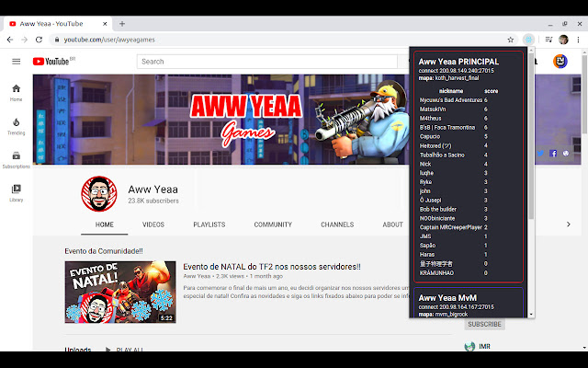The image size is (588, 368).
Task: Expand channel tabs with right chevron
Action: click(x=569, y=224)
